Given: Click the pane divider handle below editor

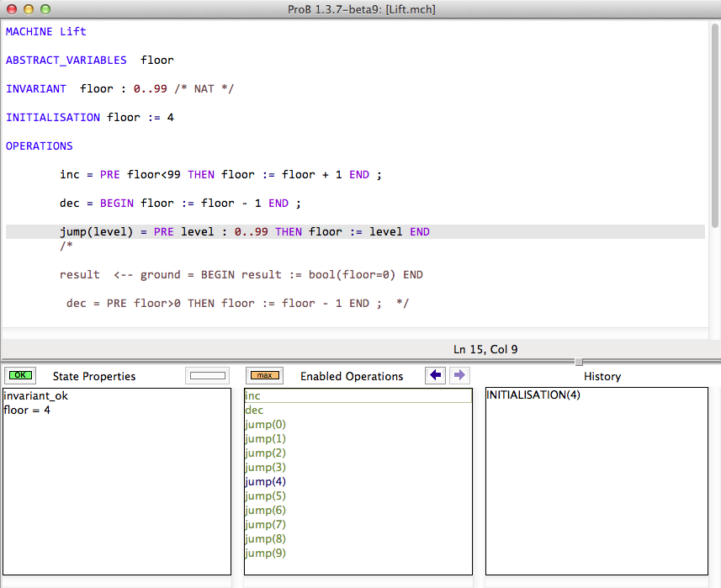Looking at the screenshot, I should [578, 362].
